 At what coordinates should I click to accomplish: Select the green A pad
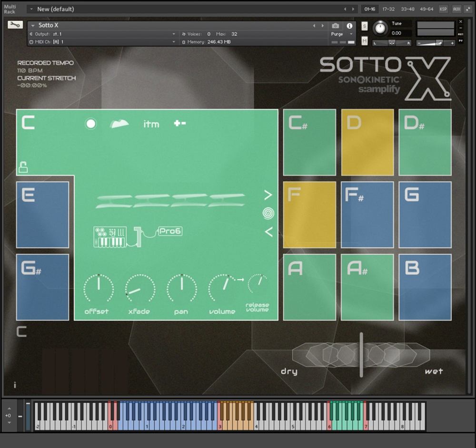click(x=309, y=287)
